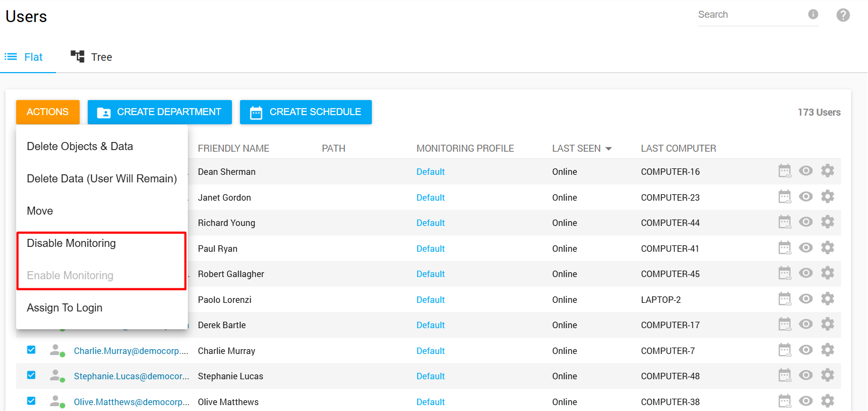
Task: Open schedule icon for Paul Ryan row
Action: click(785, 248)
